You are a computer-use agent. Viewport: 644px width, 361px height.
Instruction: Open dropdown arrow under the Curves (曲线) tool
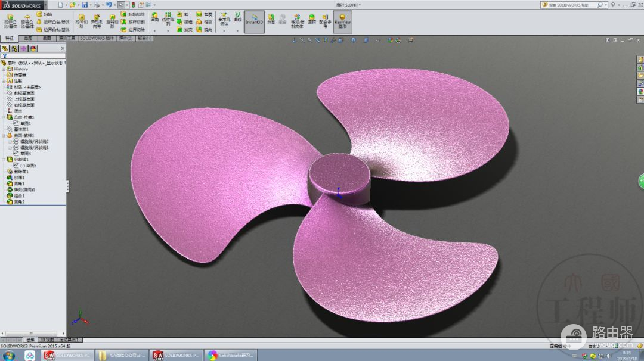pos(237,30)
